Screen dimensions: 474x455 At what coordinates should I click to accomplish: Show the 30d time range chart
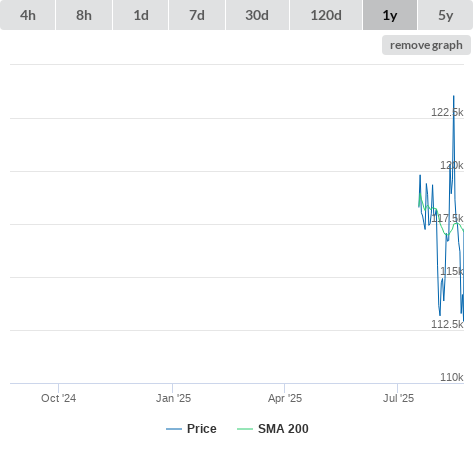click(257, 15)
